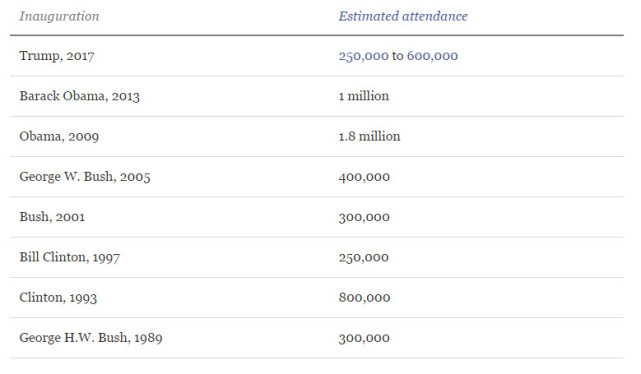Select the Bush, 2001 row label

tap(52, 217)
